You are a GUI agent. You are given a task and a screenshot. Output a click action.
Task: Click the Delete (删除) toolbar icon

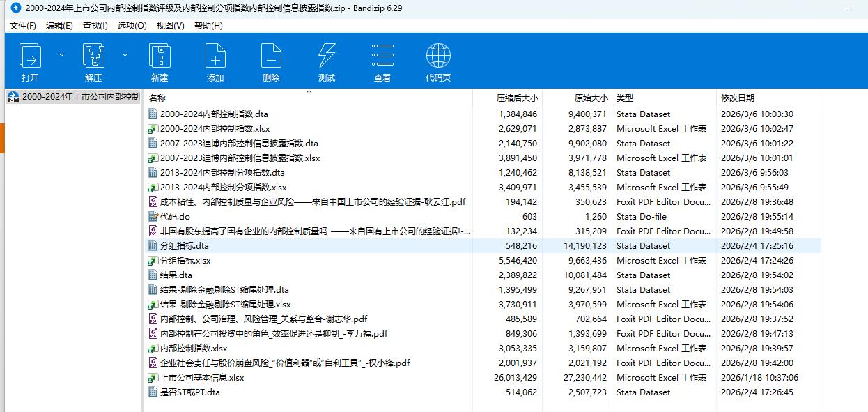271,56
